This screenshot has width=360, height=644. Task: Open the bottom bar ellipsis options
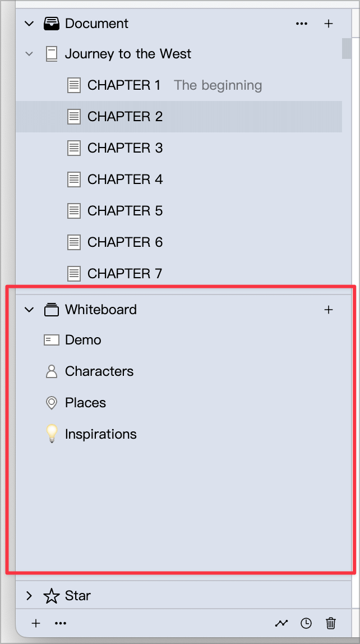pos(61,623)
